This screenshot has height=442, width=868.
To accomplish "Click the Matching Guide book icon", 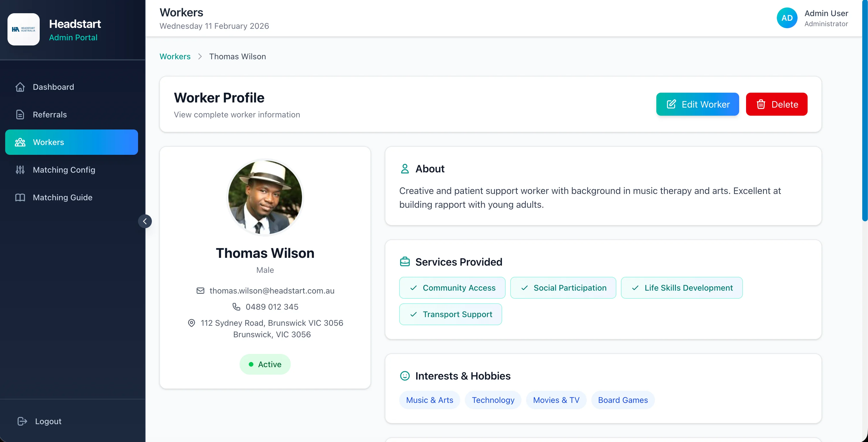I will click(x=20, y=198).
